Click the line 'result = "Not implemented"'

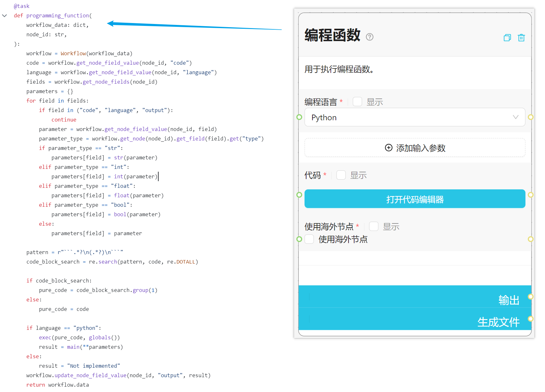point(79,366)
